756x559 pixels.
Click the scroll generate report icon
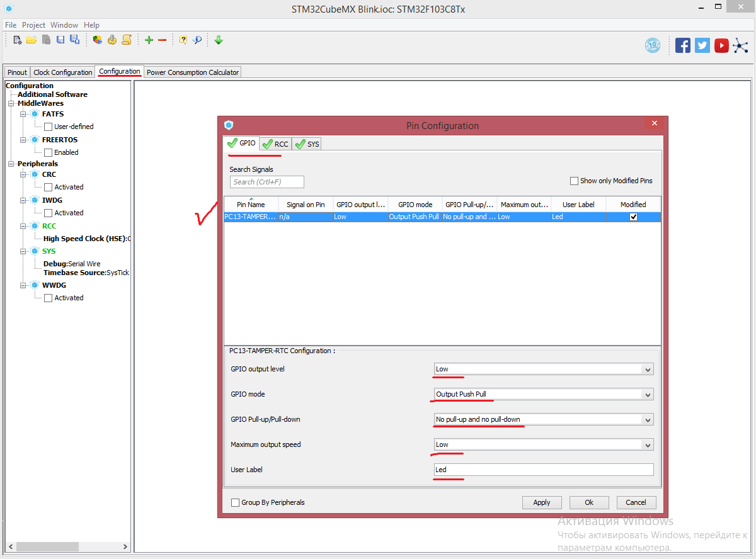[x=126, y=40]
